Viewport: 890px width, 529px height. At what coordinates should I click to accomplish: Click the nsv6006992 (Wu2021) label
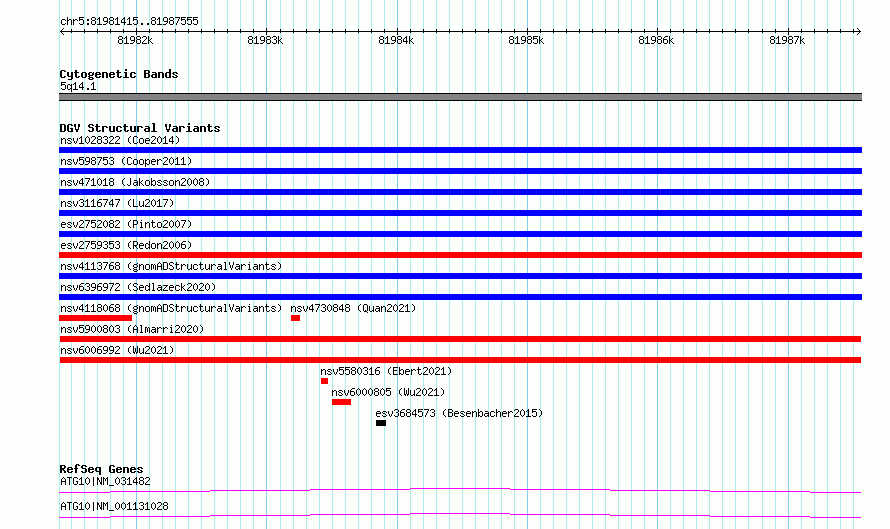[117, 350]
